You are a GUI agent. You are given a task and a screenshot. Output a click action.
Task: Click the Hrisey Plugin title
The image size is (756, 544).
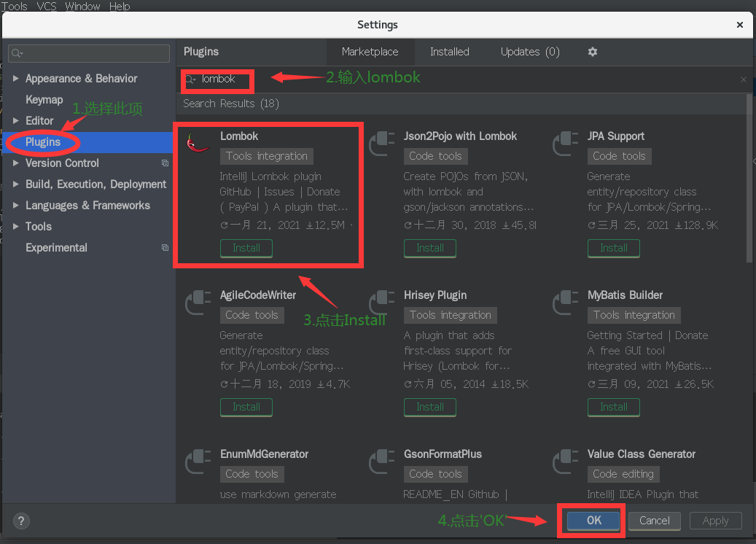coord(435,295)
